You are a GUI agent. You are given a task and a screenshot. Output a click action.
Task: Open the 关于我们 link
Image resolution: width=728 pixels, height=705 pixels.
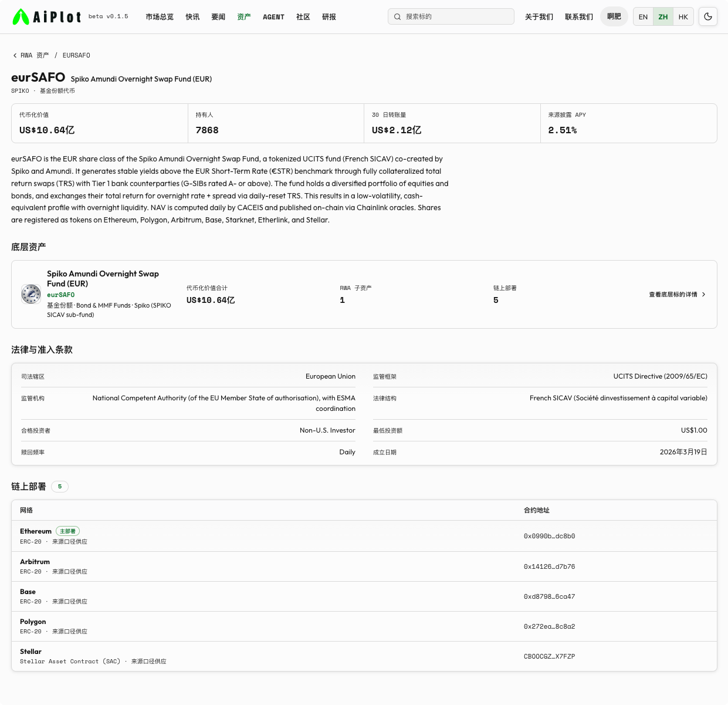(539, 17)
